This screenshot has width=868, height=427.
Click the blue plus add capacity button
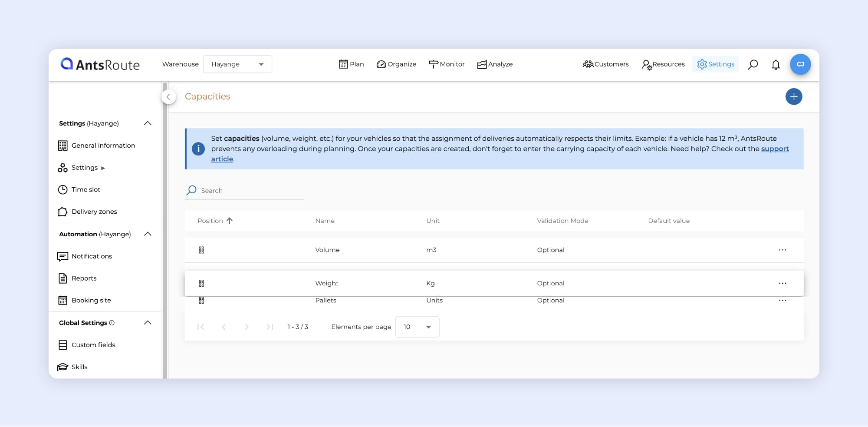(793, 96)
